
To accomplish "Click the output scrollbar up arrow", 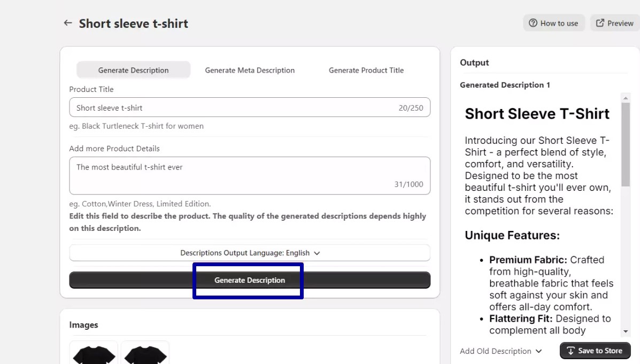I will point(626,98).
